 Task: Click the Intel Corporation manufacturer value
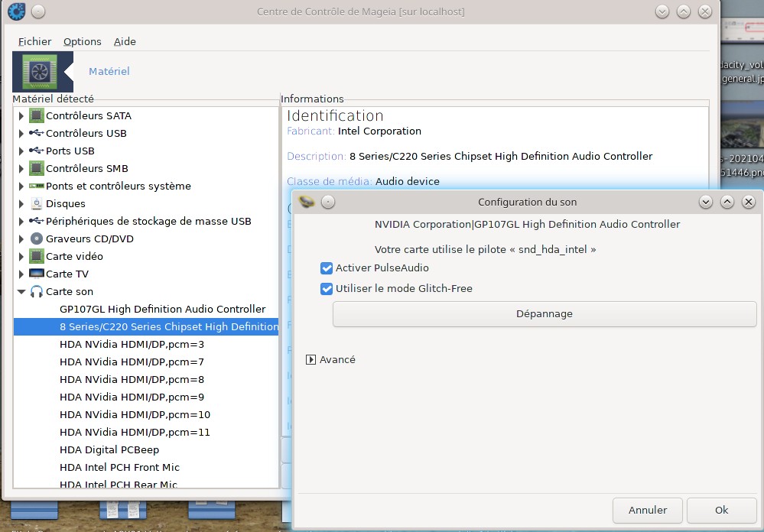pos(379,131)
